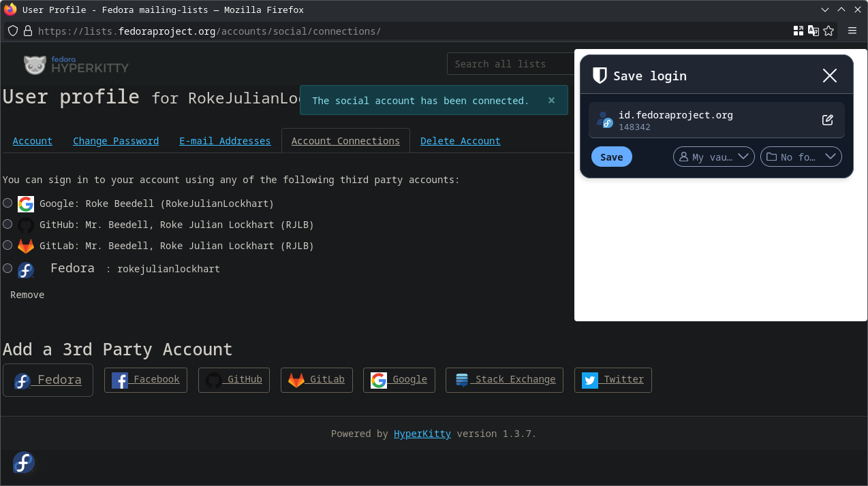Screen dimensions: 868x486
Task: Add a Facebook third party account
Action: pos(146,380)
